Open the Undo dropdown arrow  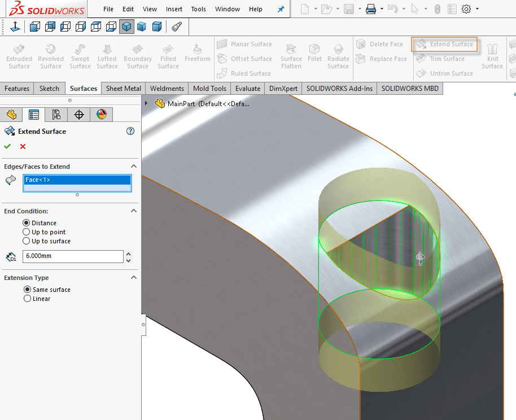tap(404, 9)
